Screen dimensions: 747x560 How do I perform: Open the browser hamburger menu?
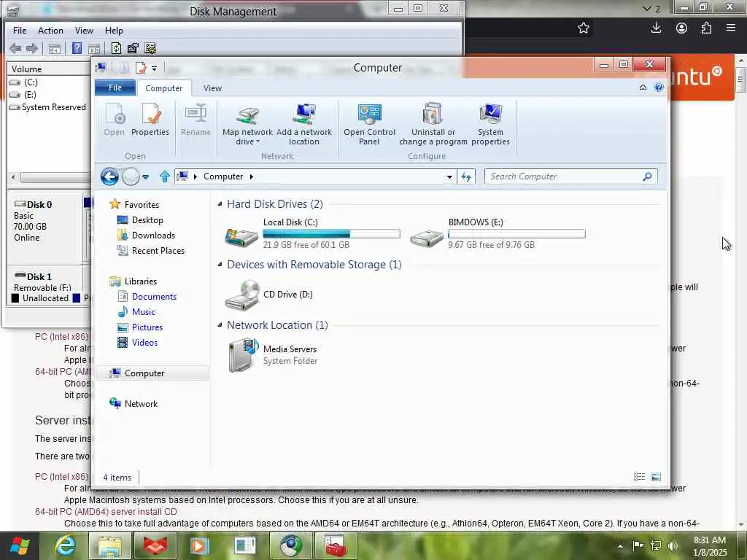tap(731, 28)
